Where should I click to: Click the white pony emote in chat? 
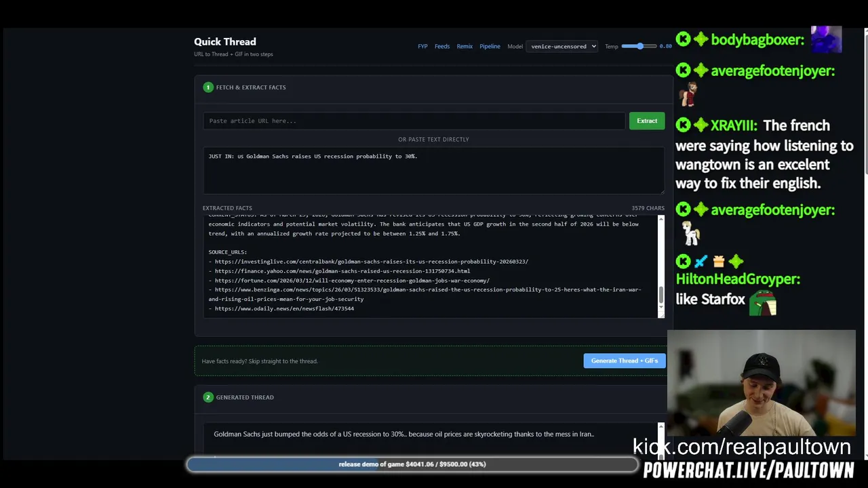click(x=690, y=233)
